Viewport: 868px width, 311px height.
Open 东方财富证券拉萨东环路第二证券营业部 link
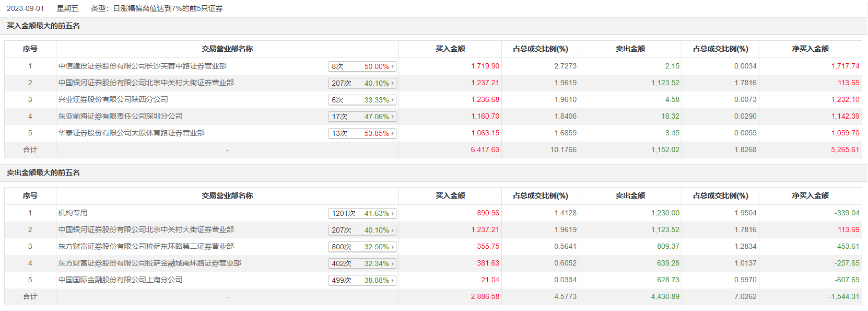[x=146, y=247]
